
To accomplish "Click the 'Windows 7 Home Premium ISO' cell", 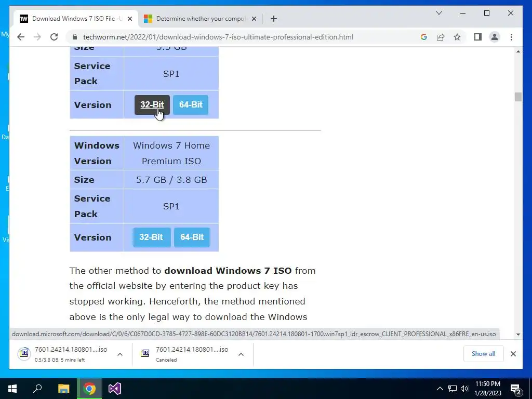I will (171, 153).
